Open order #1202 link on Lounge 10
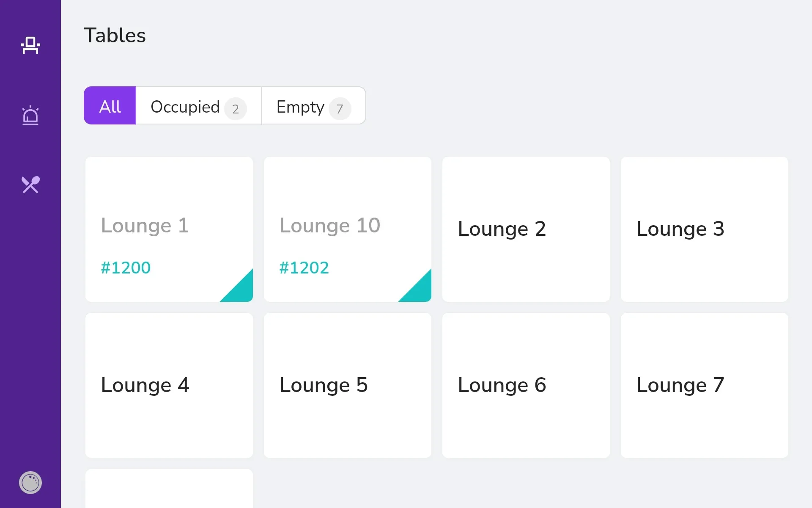Viewport: 812px width, 508px height. pos(304,268)
